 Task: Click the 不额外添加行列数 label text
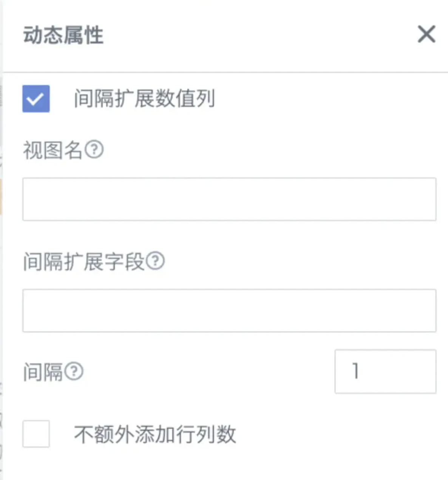coord(155,434)
